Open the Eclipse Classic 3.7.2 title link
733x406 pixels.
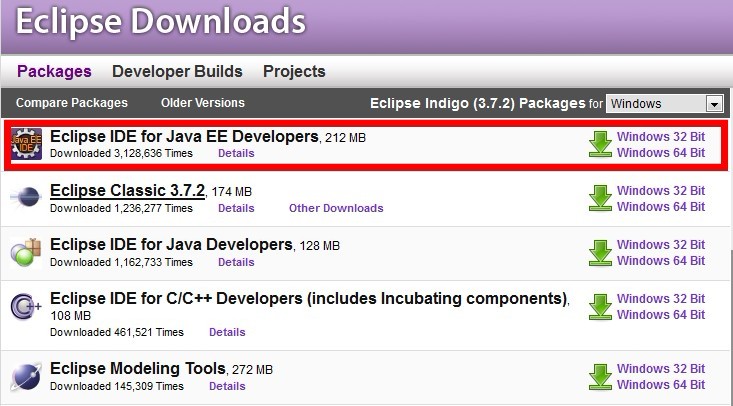pos(127,190)
